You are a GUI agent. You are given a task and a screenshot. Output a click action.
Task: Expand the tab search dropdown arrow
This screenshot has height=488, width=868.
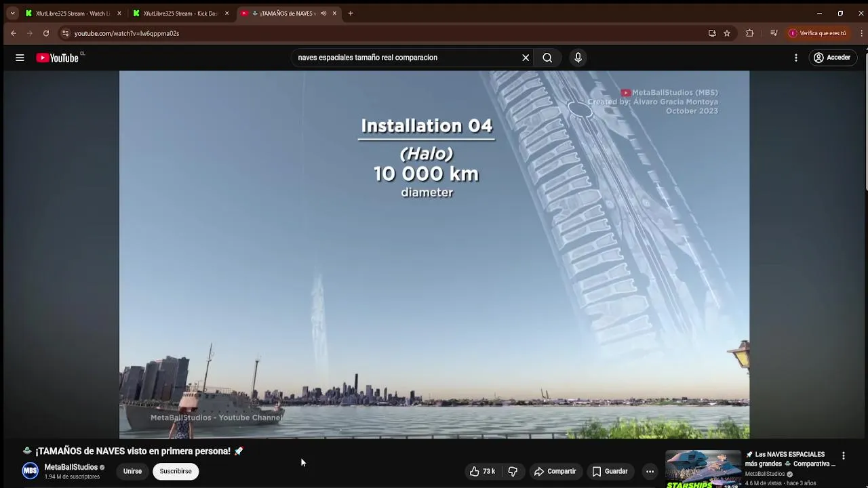point(12,13)
